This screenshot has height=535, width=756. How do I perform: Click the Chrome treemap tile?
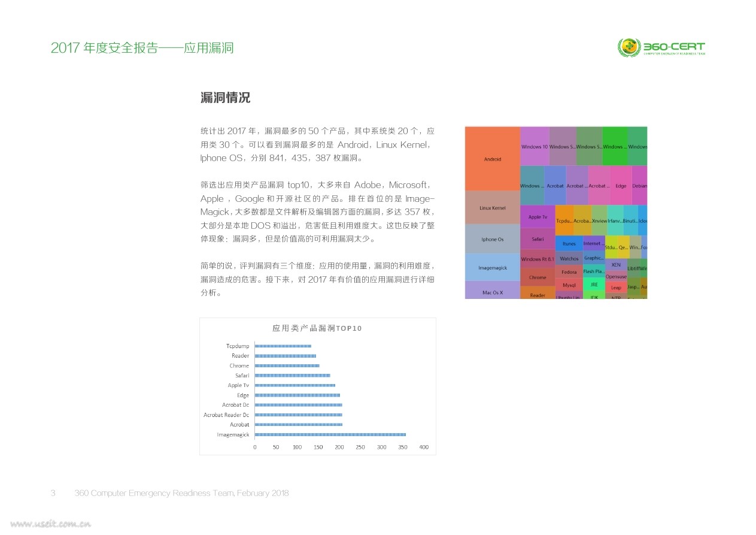[x=538, y=277]
